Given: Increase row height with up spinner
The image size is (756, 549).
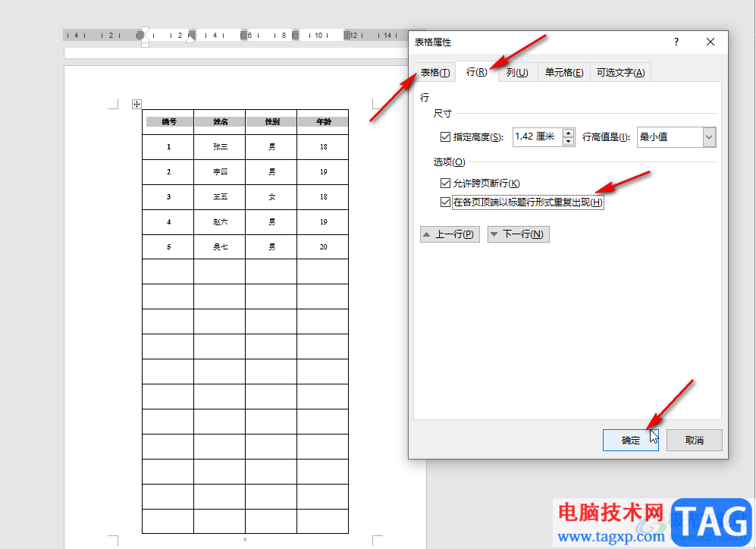Looking at the screenshot, I should tap(569, 133).
